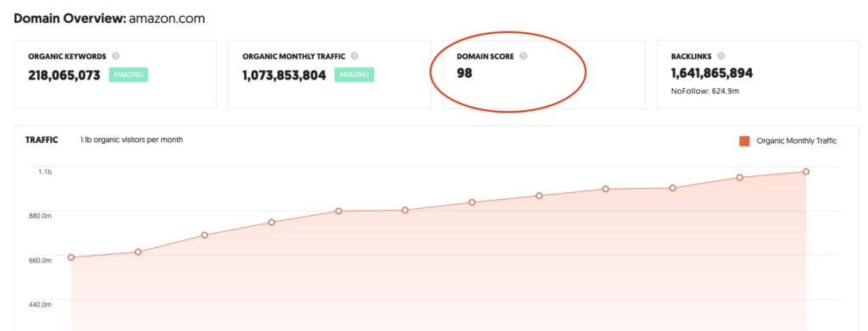
Task: Click the Domain Overview: amazon.com heading
Action: 109,19
